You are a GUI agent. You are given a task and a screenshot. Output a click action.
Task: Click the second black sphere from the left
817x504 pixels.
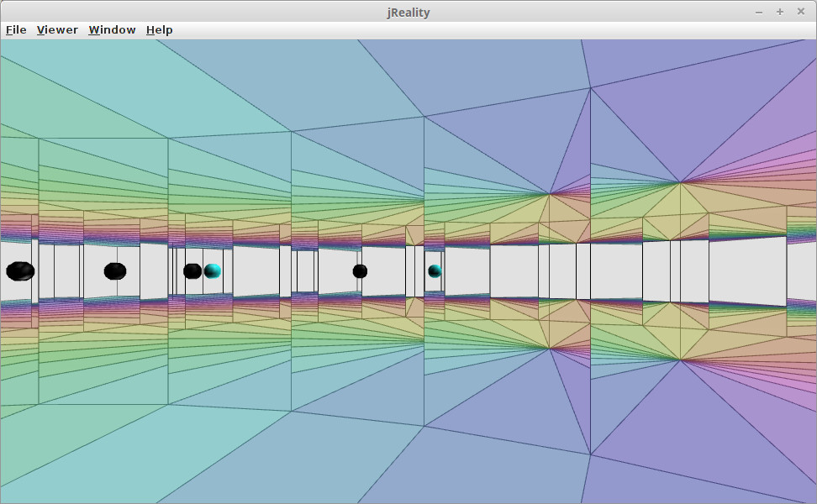(x=115, y=270)
